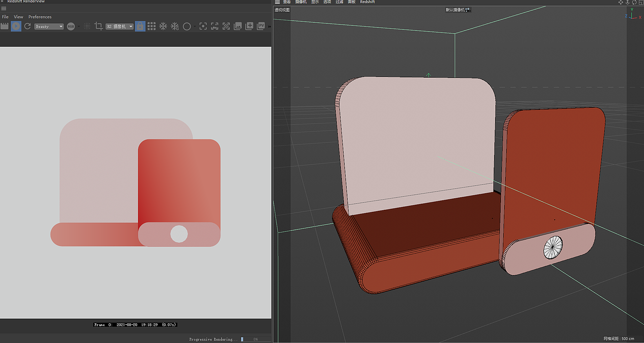Toggle the camera lock icon

tap(140, 26)
